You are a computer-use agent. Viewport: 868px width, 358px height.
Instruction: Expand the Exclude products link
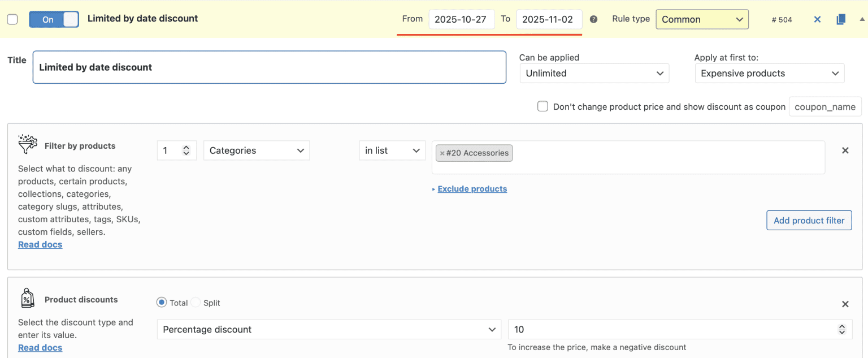[x=472, y=189]
